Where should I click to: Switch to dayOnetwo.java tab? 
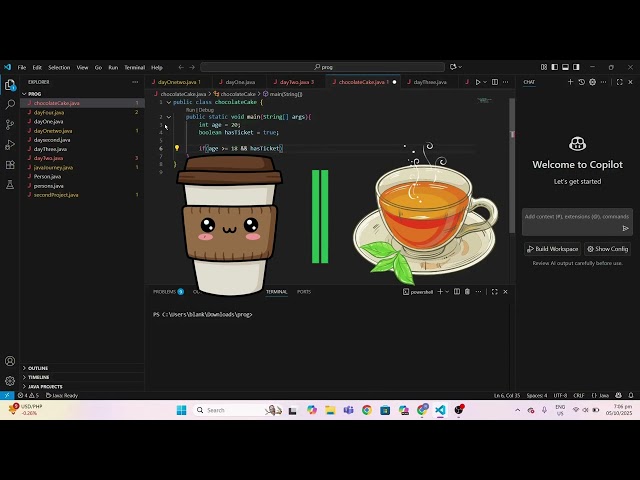[x=178, y=82]
